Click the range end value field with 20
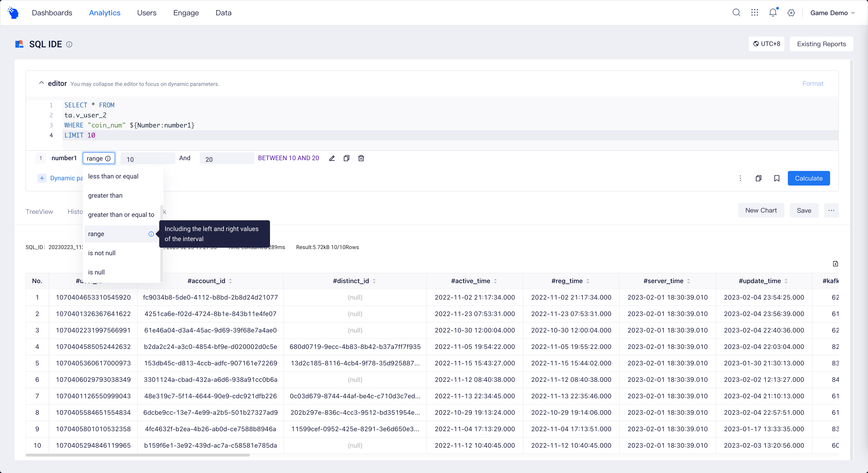 point(227,158)
